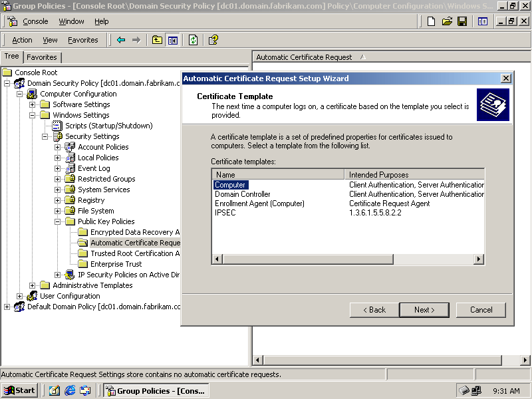Image resolution: width=532 pixels, height=399 pixels.
Task: Click the Windows Start button
Action: pyautogui.click(x=19, y=390)
